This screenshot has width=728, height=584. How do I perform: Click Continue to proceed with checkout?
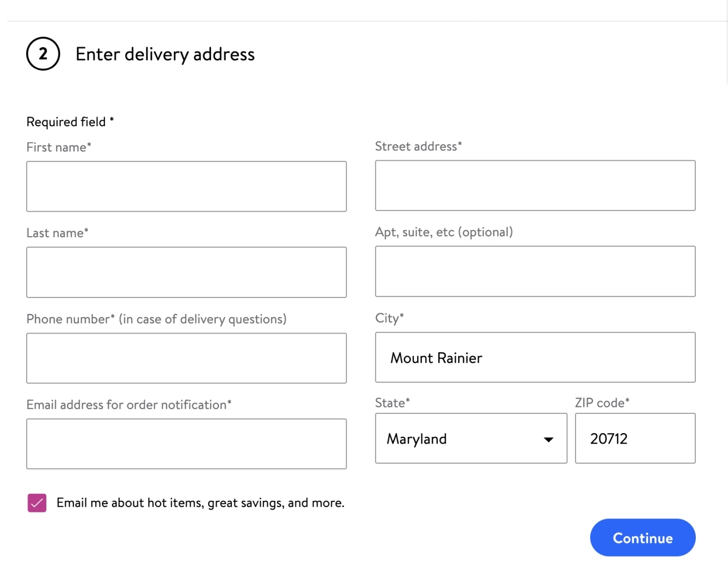click(x=643, y=538)
